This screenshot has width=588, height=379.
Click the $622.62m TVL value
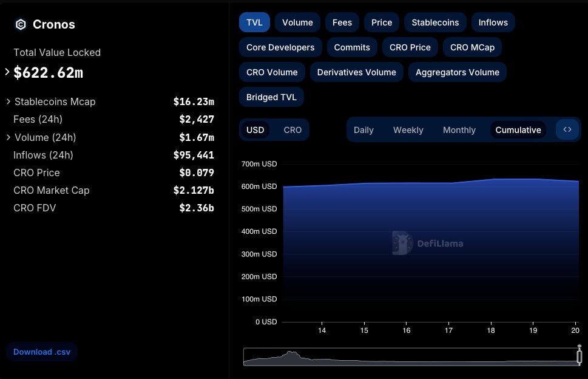pos(48,72)
